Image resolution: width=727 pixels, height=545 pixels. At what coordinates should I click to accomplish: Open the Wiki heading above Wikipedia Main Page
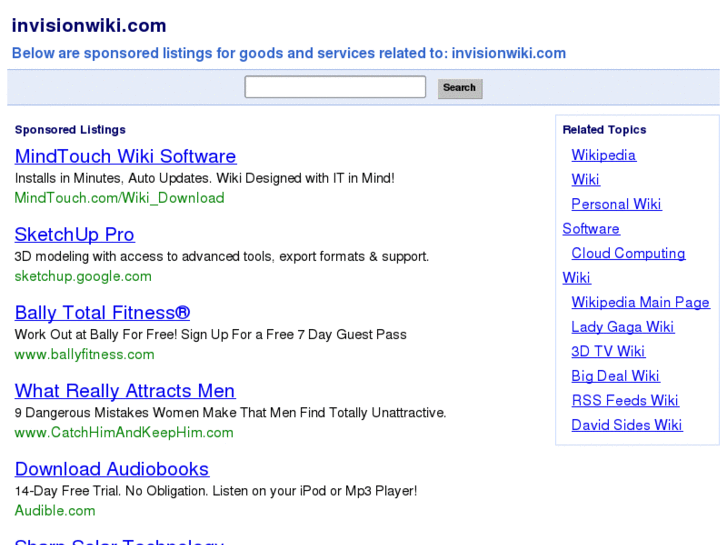coord(576,278)
